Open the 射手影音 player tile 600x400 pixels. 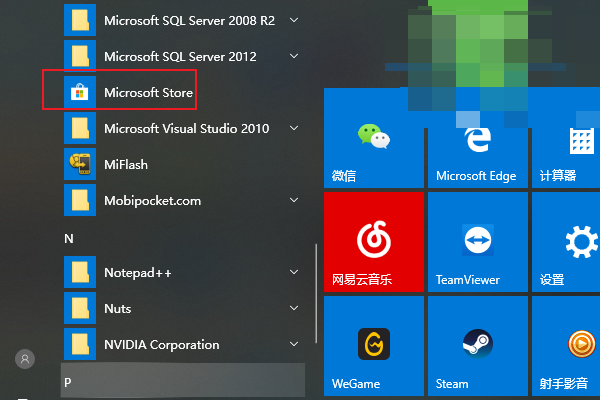click(x=566, y=346)
